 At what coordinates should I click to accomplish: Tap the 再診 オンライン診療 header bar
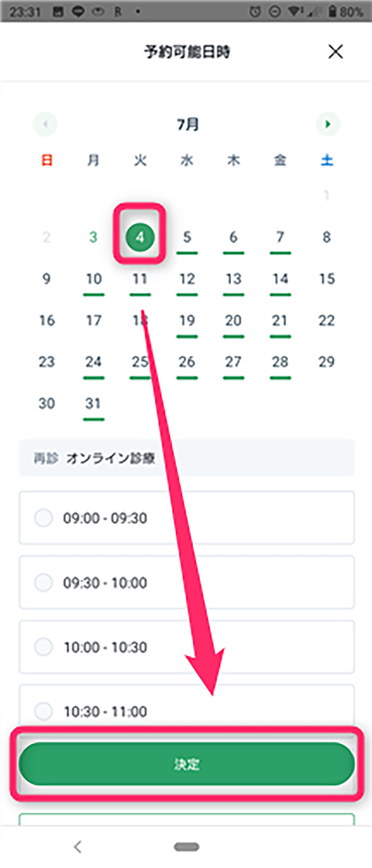186,458
